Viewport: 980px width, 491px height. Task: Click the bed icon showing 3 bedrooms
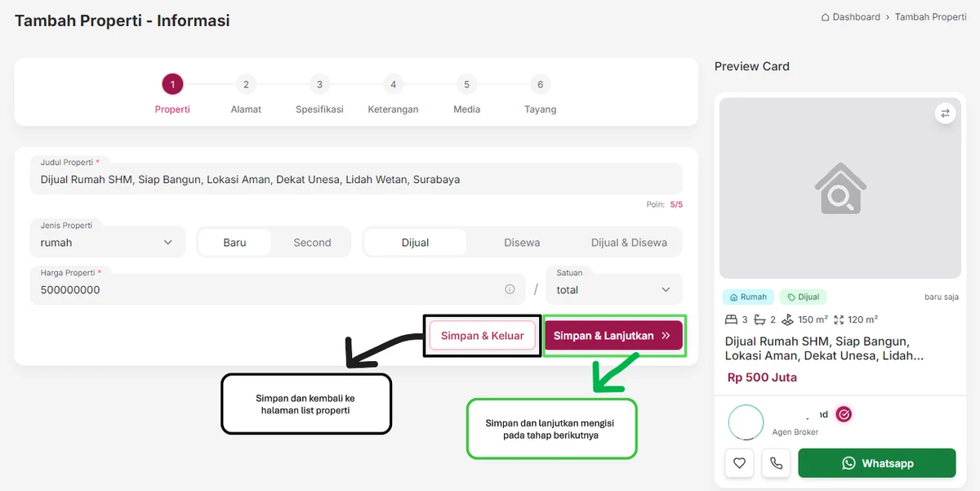click(x=731, y=319)
